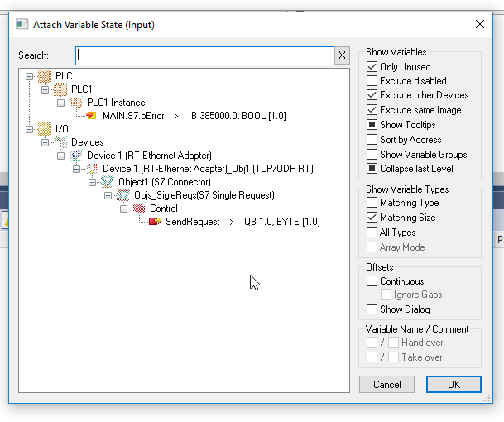
Task: Select the PLC1 Instance label
Action: 116,103
